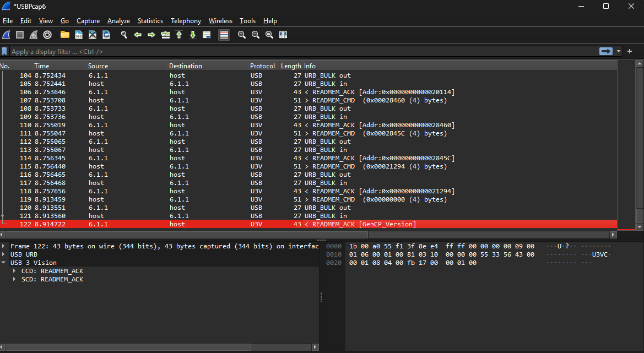Open a capture file with the folder icon
Screen dimensions: 644x353
65,35
